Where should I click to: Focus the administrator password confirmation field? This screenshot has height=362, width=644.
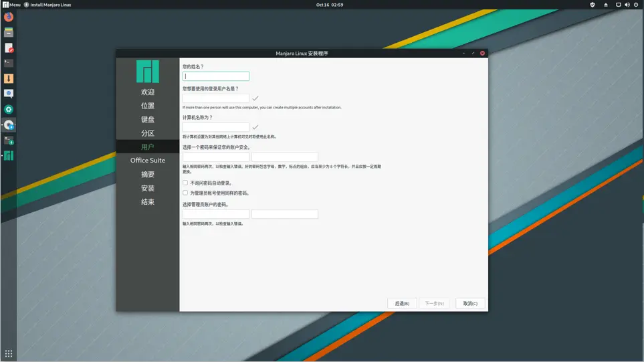click(285, 214)
